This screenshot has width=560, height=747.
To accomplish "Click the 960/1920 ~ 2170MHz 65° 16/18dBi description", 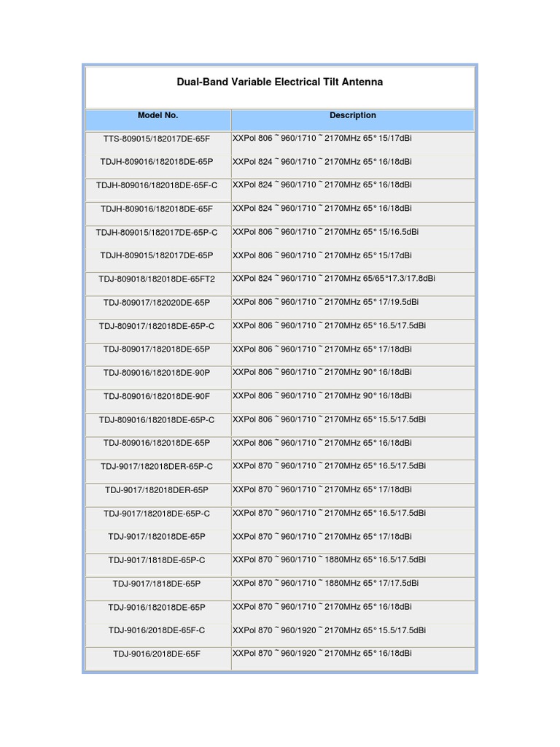I will coord(322,654).
